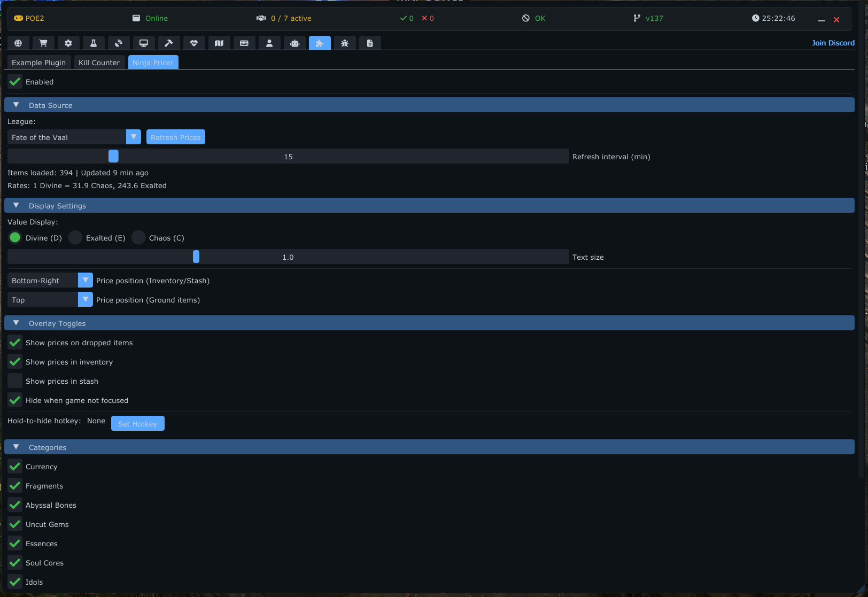Uncheck the Idols category
The width and height of the screenshot is (868, 597).
click(x=15, y=582)
